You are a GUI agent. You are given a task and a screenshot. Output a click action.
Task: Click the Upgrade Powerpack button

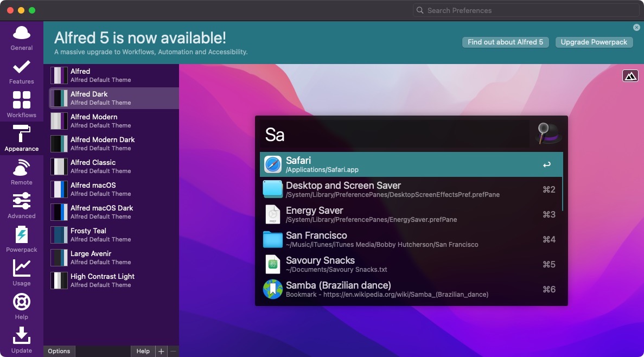[x=594, y=42]
